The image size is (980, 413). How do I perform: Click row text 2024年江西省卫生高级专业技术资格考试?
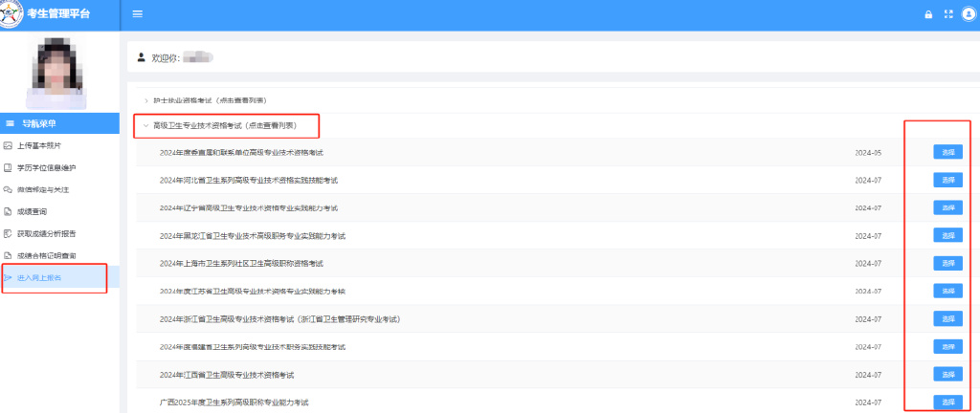point(227,375)
